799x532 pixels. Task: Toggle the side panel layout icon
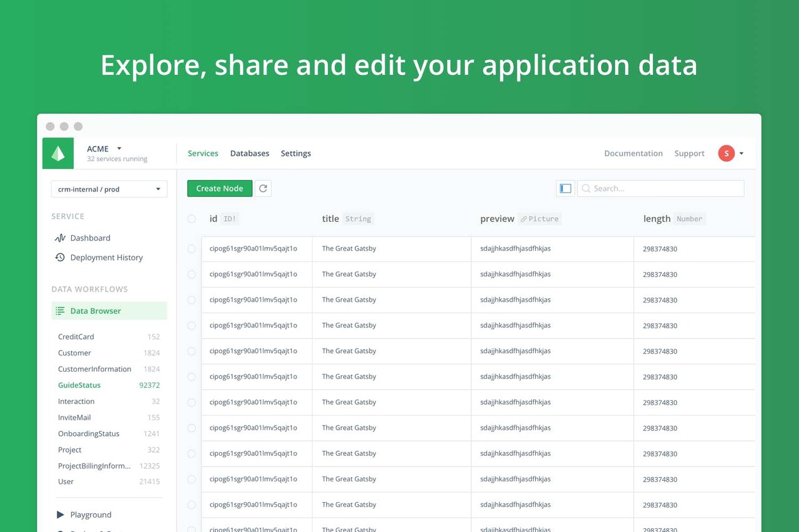click(x=566, y=188)
